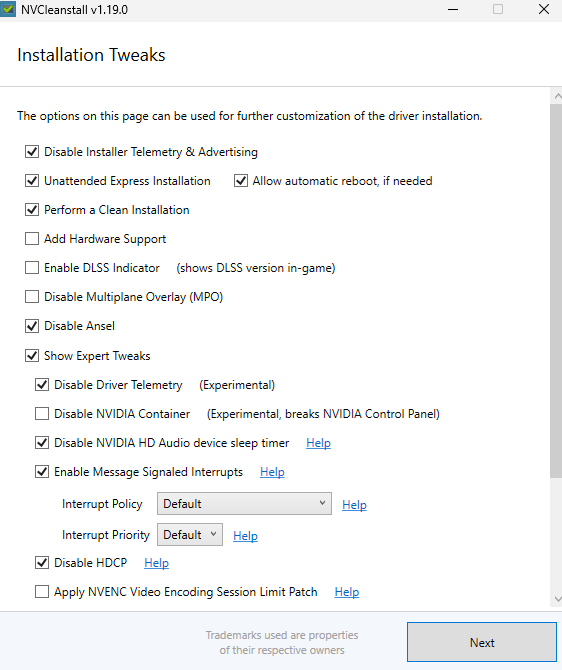This screenshot has width=562, height=670.
Task: Open the Interrupt Priority dropdown
Action: point(190,535)
